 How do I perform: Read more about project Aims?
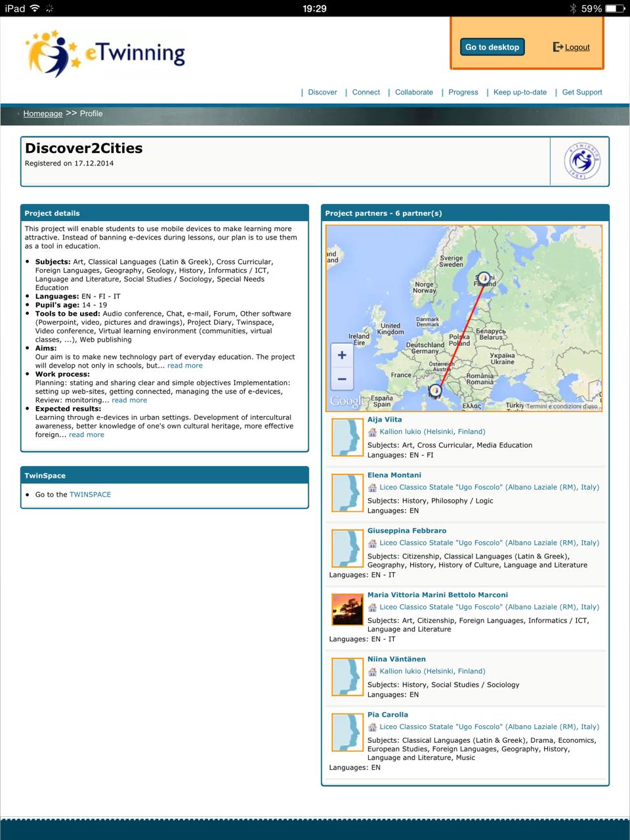(185, 366)
